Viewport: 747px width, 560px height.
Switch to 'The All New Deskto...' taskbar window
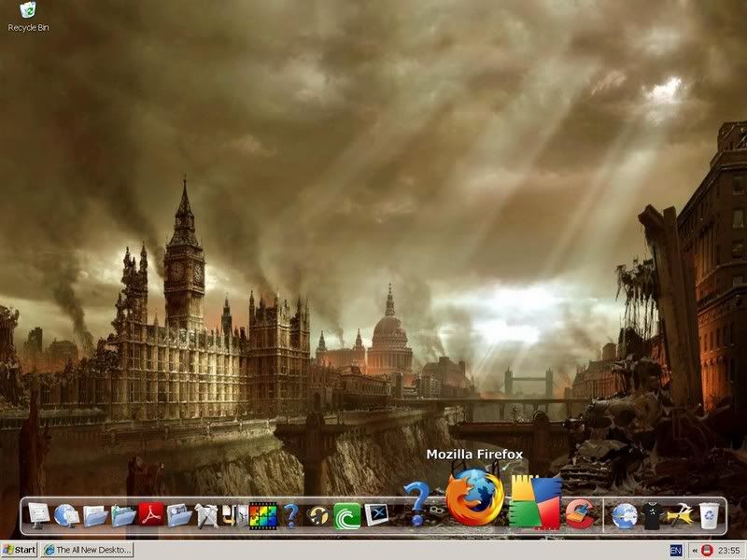tap(87, 550)
